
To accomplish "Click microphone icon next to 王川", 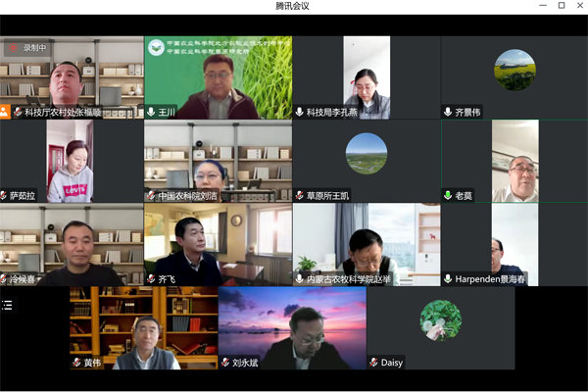I will (x=151, y=112).
